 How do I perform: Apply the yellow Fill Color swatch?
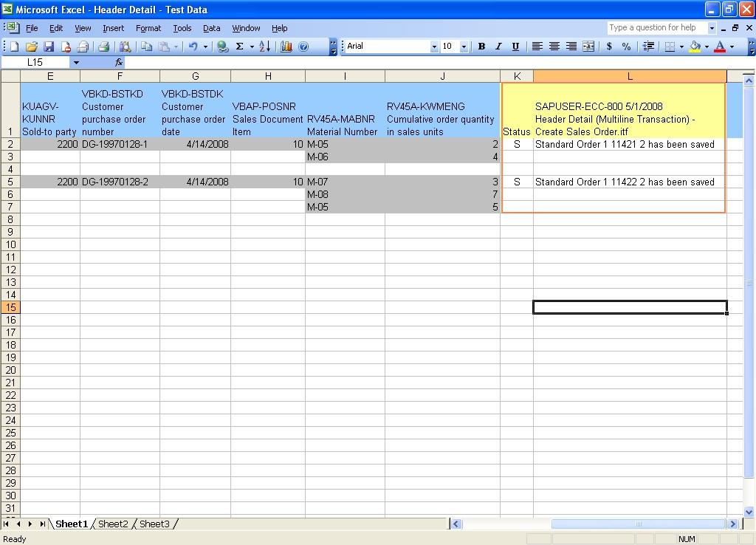tap(695, 47)
